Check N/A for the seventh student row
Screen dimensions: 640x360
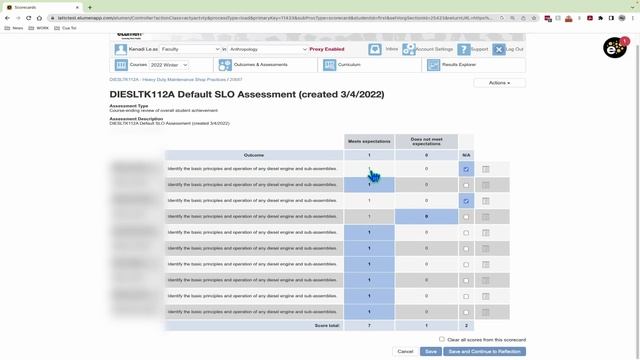coord(466,265)
